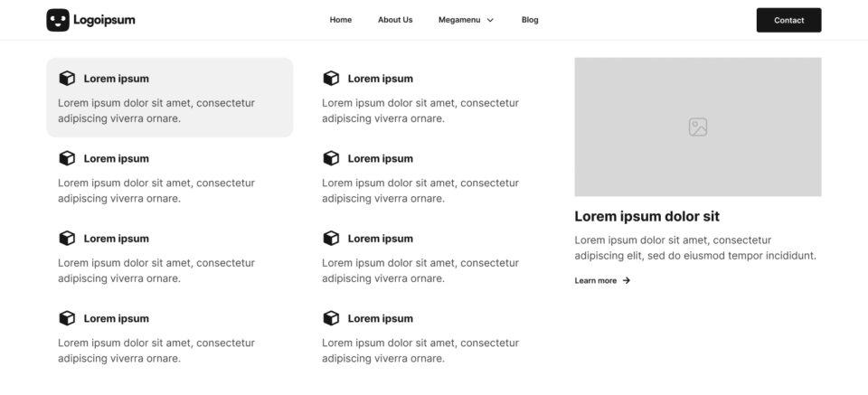
Task: Click cube icon in third left-column item
Action: pos(67,239)
